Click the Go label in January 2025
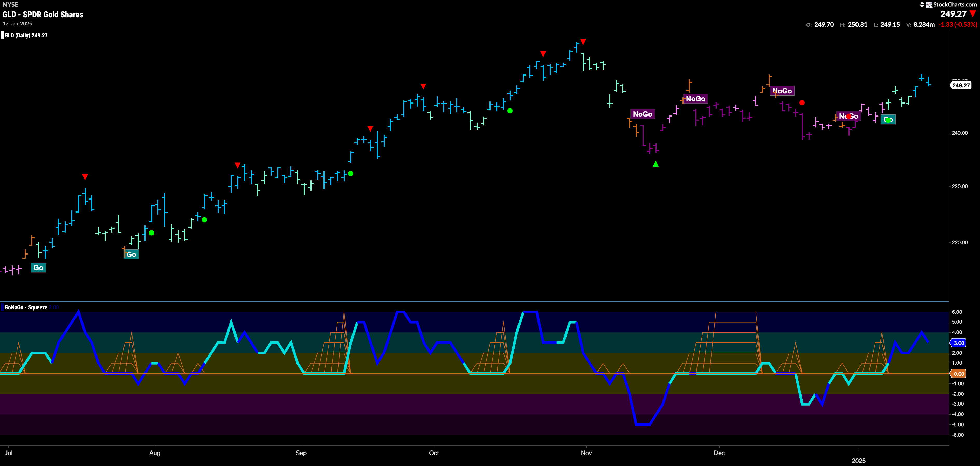This screenshot has height=466, width=980. coord(888,120)
